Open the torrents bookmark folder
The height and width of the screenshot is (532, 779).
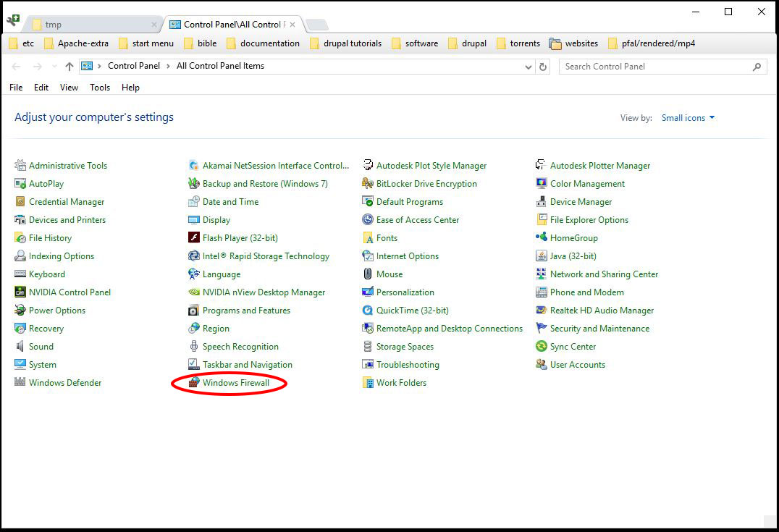518,43
